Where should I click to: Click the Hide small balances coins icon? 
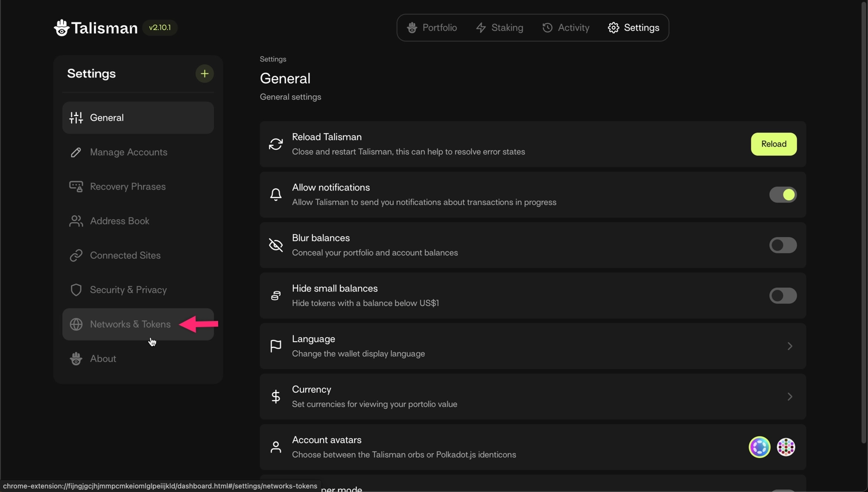(276, 296)
